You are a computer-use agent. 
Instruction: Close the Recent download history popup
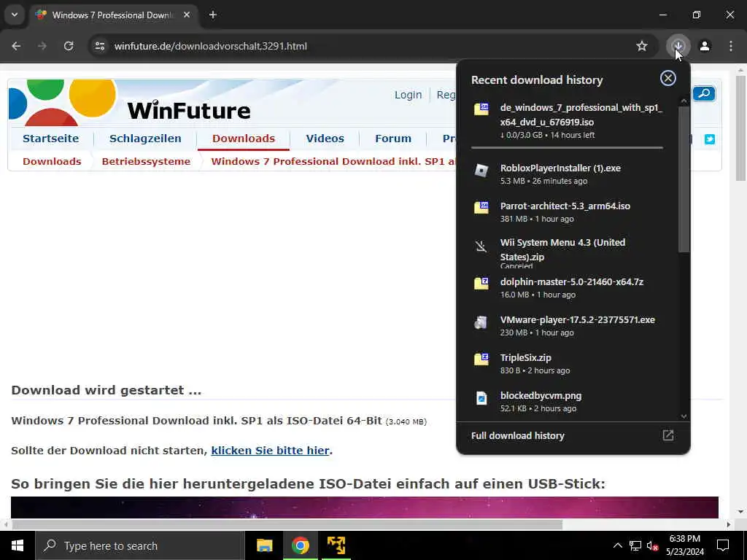coord(668,78)
